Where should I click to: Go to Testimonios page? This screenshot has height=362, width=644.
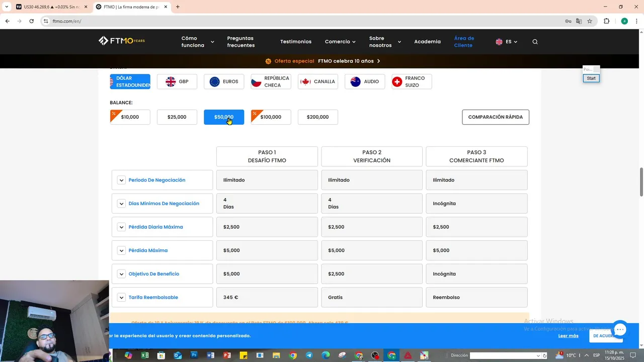296,42
